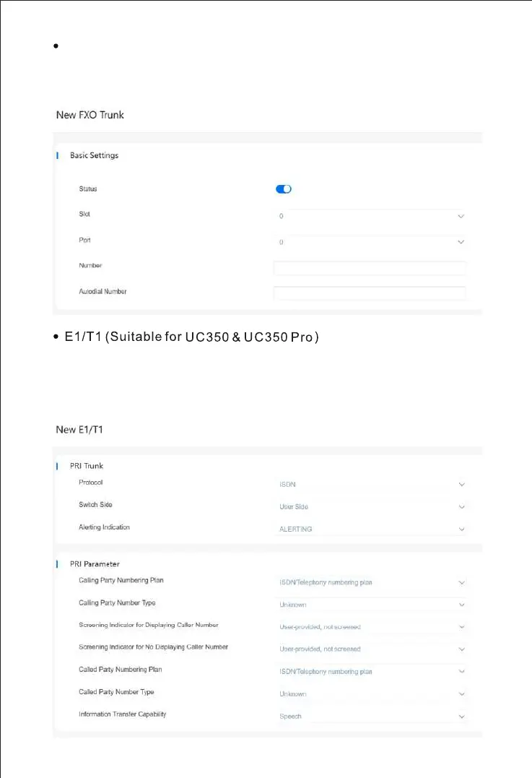532x778 pixels.
Task: Open Screening Indicator for No Displaying Caller dropdown
Action: coord(369,649)
